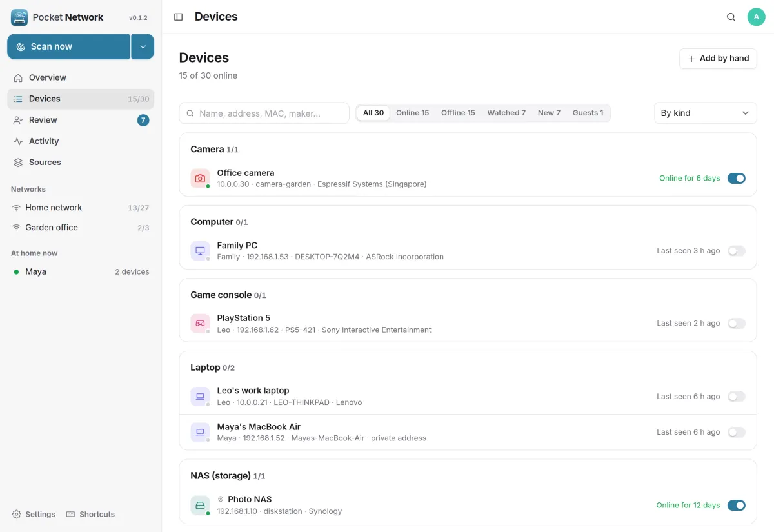Viewport: 774px width, 532px height.
Task: Filter devices by Online 15
Action: pyautogui.click(x=412, y=113)
